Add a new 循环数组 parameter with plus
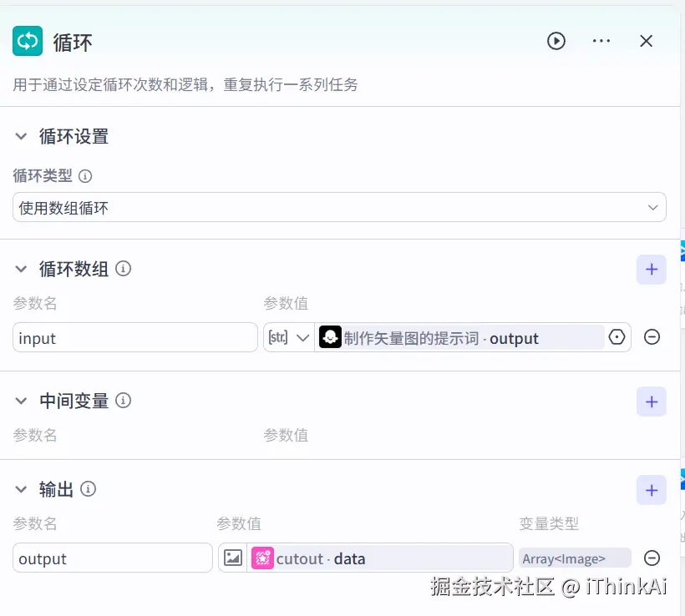 click(x=652, y=269)
